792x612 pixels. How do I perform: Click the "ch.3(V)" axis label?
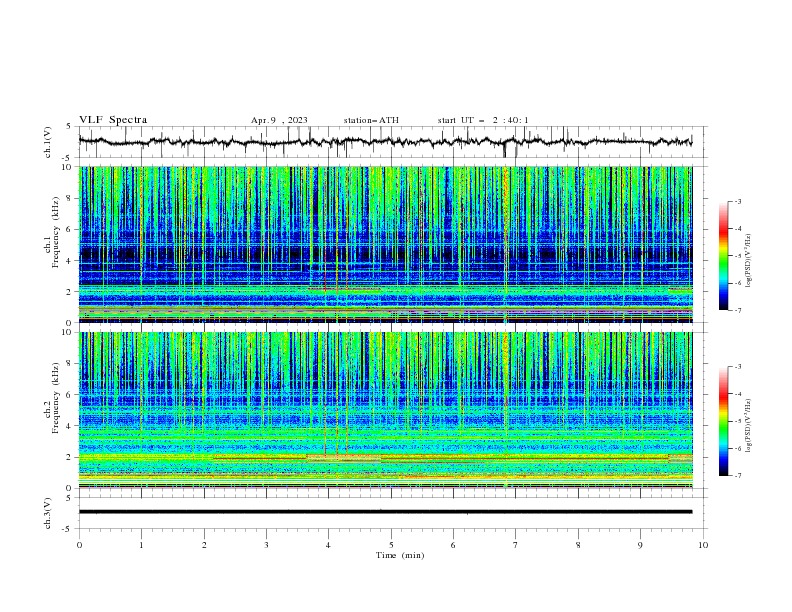coord(48,513)
